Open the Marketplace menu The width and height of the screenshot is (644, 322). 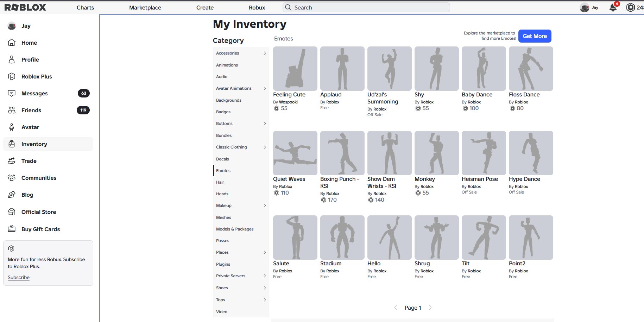pos(145,7)
